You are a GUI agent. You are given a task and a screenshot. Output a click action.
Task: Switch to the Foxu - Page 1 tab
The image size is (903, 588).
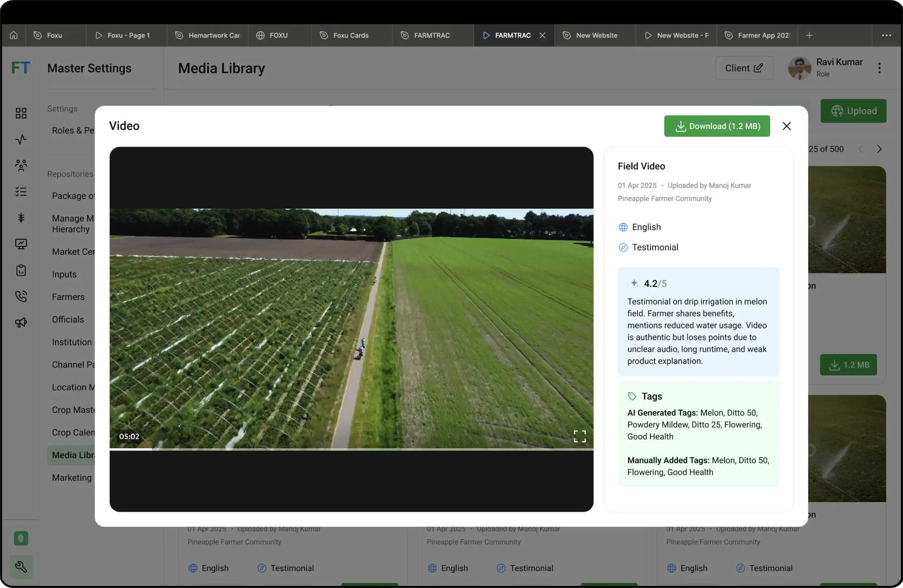click(x=126, y=35)
